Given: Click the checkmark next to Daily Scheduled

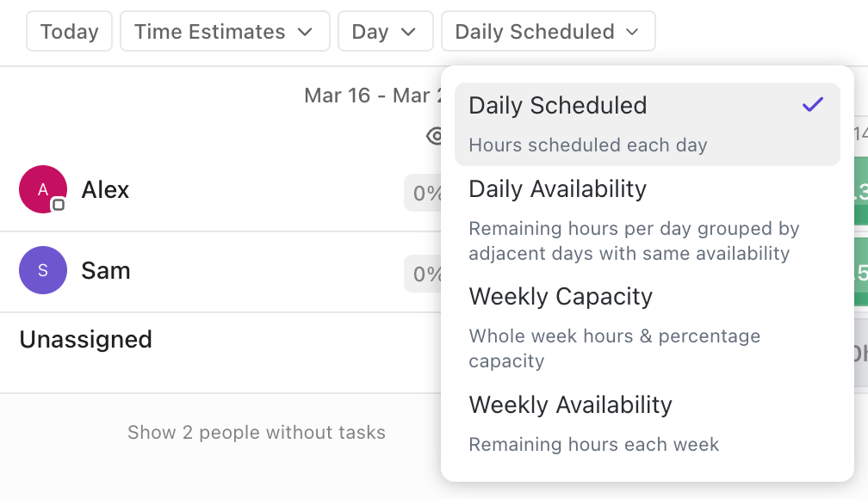Looking at the screenshot, I should 812,104.
